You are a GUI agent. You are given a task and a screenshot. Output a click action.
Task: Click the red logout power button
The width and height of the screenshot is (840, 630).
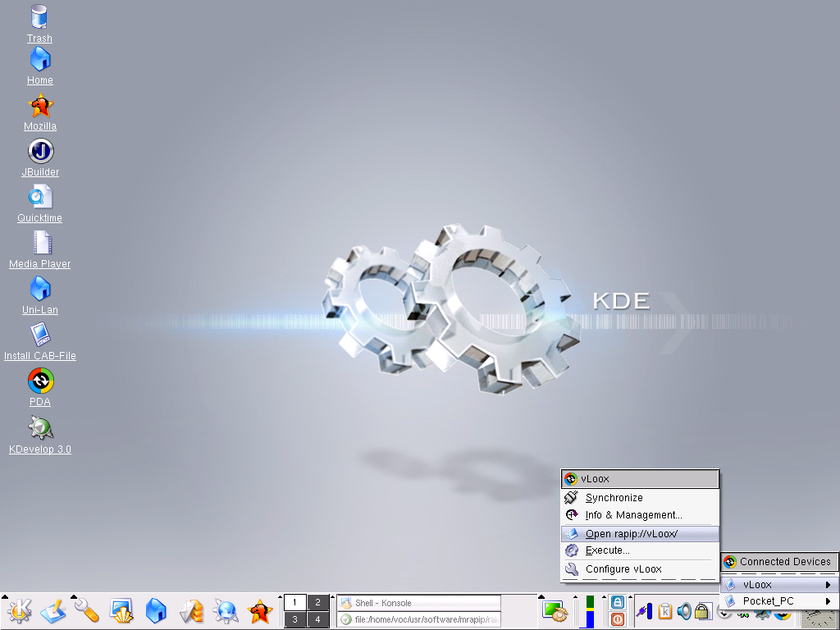pyautogui.click(x=618, y=619)
